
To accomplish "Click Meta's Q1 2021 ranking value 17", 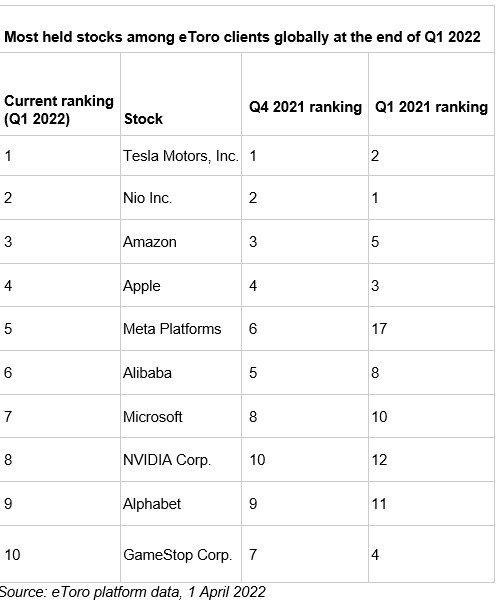I will pos(379,329).
